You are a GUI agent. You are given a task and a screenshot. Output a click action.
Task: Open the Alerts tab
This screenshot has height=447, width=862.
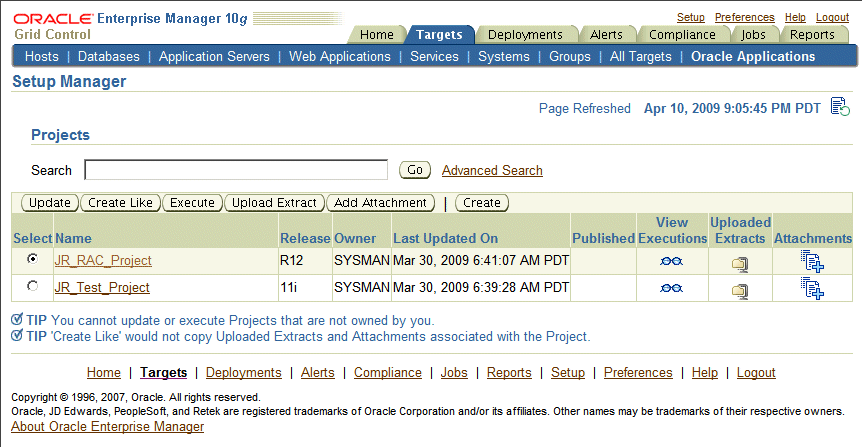pos(606,35)
